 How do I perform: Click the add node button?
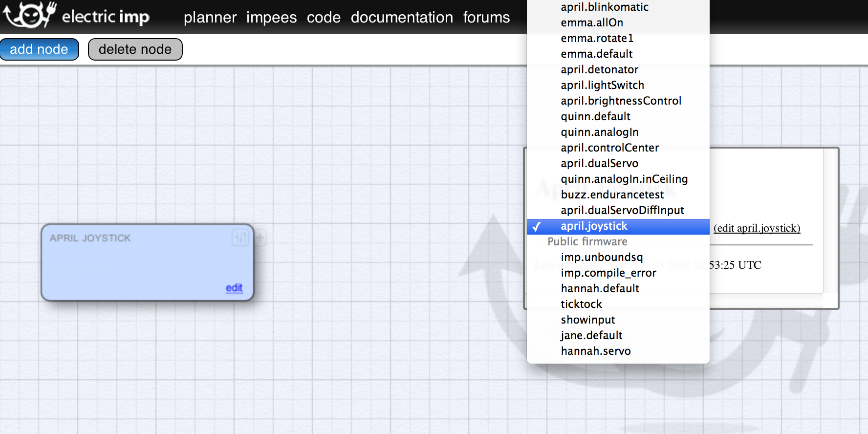pyautogui.click(x=39, y=49)
